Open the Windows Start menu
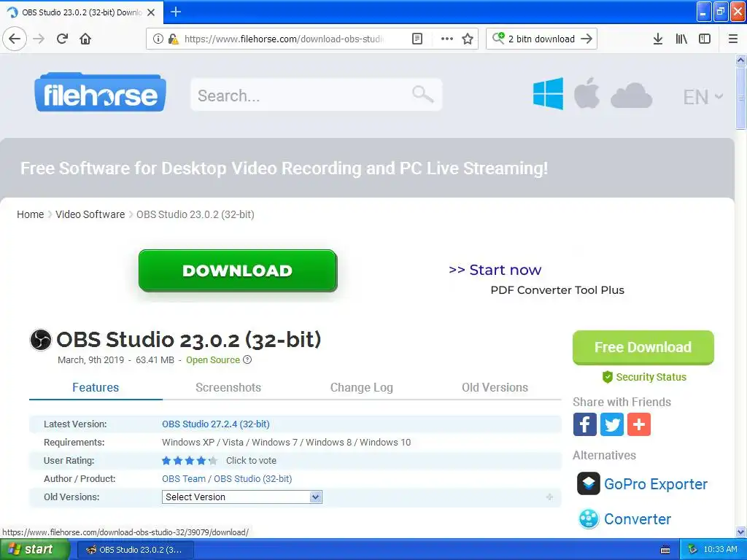The height and width of the screenshot is (560, 747). [x=34, y=549]
